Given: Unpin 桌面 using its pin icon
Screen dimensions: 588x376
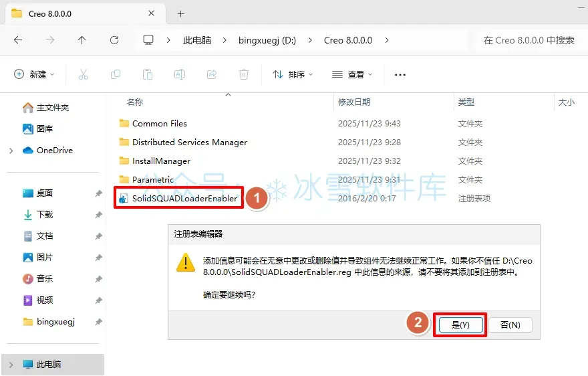Looking at the screenshot, I should click(x=98, y=193).
